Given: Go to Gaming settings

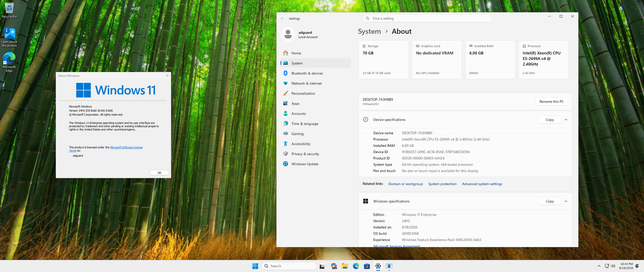Looking at the screenshot, I should (x=315, y=134).
